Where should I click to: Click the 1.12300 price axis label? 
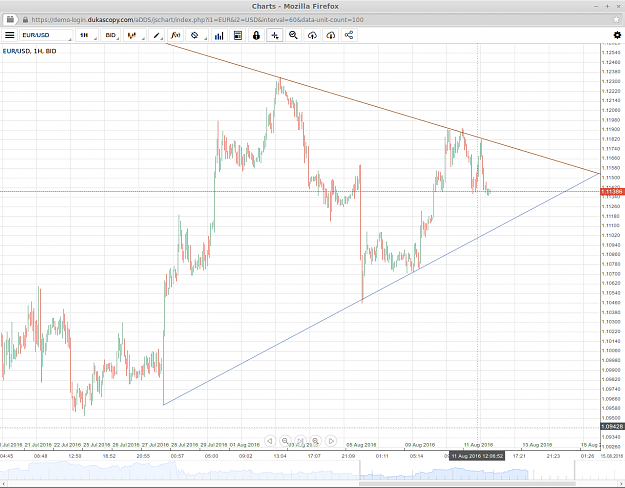click(x=611, y=81)
